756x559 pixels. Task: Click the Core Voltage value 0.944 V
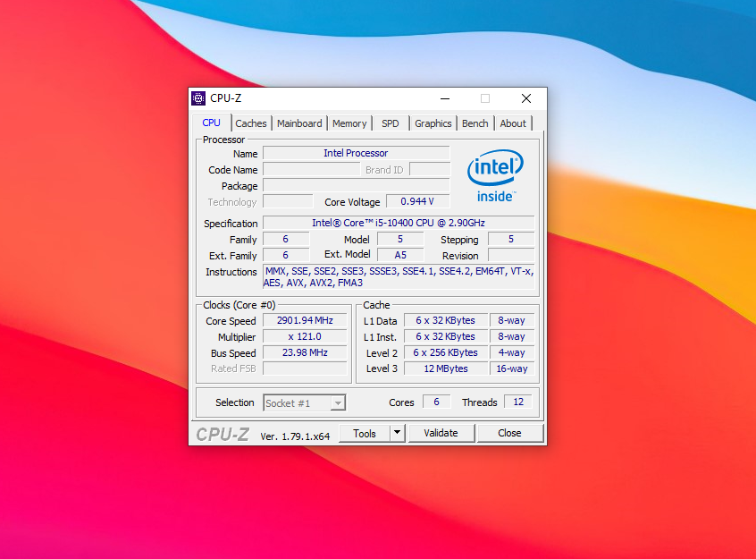(x=417, y=202)
